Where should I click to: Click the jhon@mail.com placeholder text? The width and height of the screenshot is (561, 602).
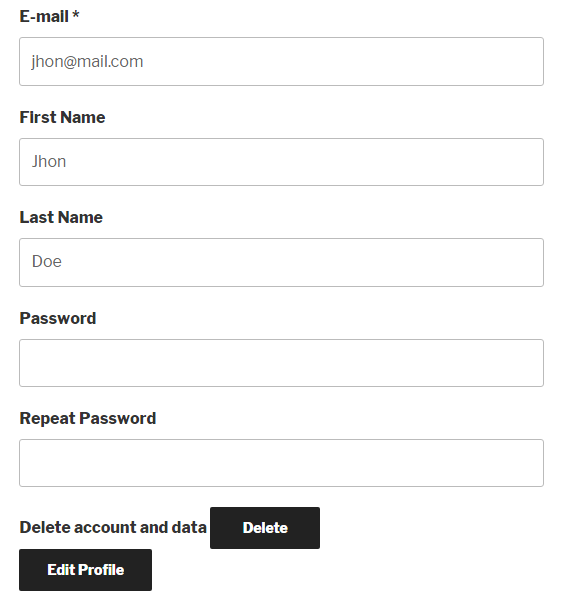[x=87, y=62]
